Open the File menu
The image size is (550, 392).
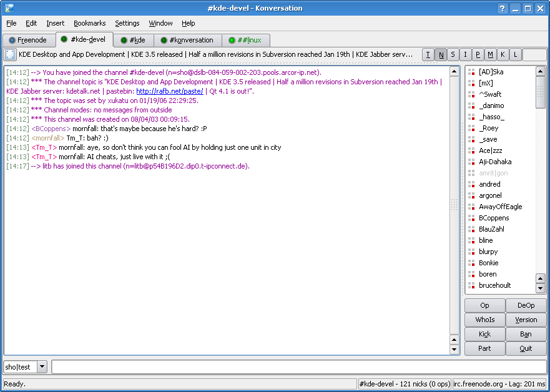[11, 23]
